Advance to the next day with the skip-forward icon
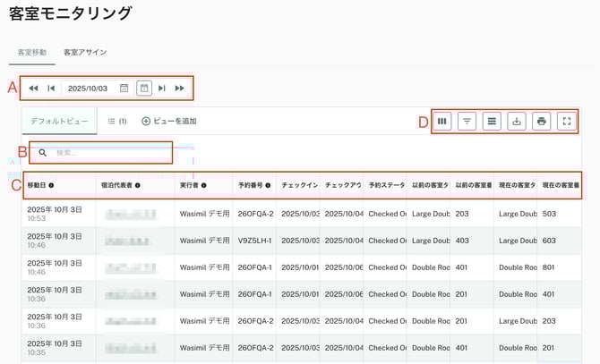 click(x=162, y=89)
